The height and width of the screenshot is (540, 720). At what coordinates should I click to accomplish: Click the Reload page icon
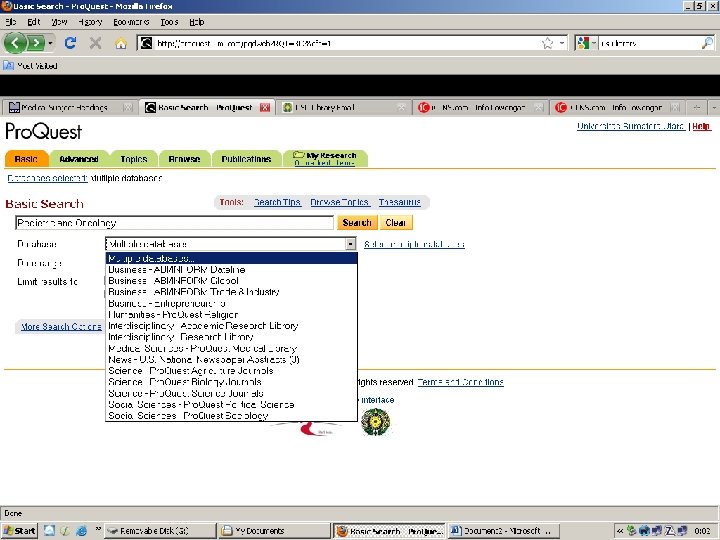coord(70,43)
